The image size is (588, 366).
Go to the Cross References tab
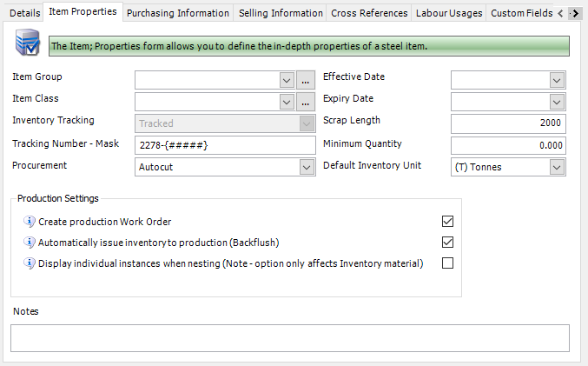(x=369, y=13)
